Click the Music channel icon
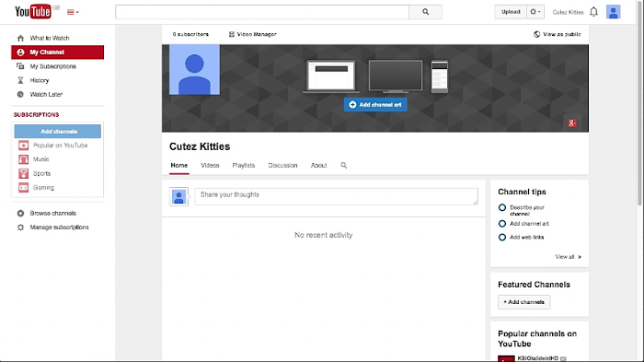644x362 pixels. (x=23, y=159)
